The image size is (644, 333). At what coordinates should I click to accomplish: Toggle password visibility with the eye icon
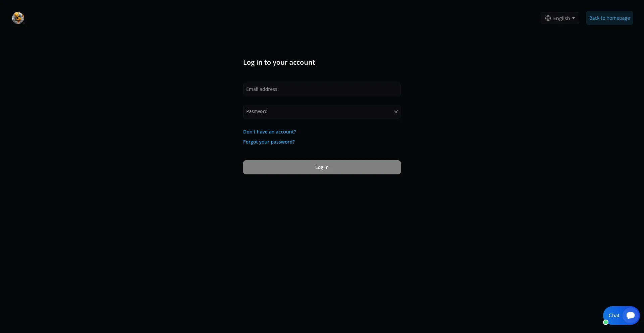coord(396,111)
